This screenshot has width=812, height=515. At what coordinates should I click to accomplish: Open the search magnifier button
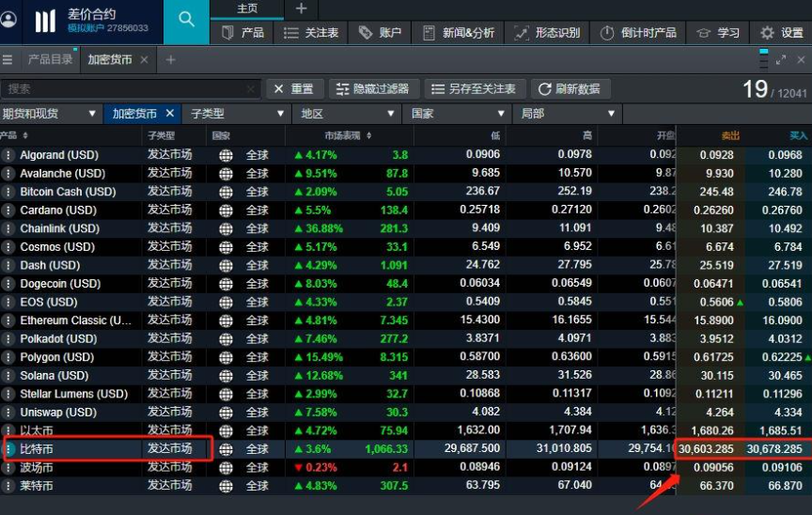point(186,20)
